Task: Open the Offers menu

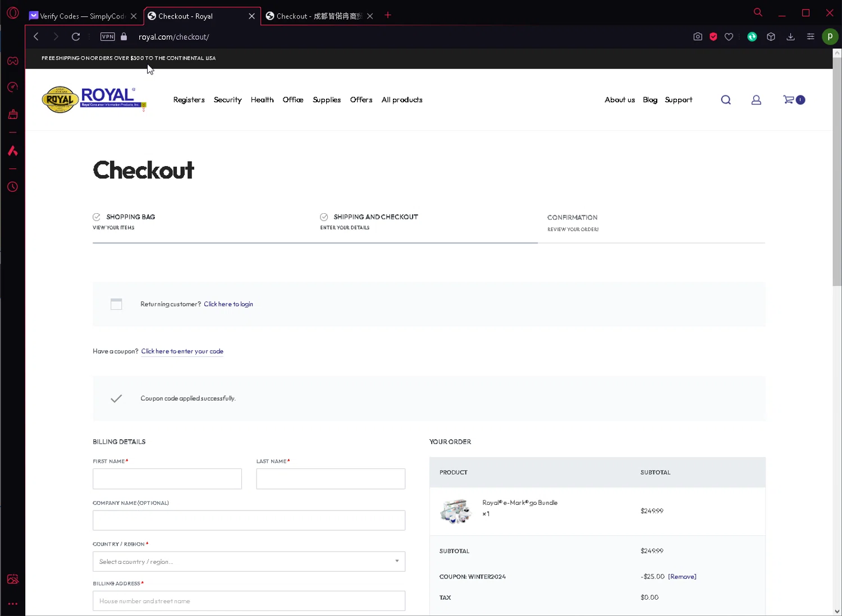Action: pyautogui.click(x=361, y=100)
